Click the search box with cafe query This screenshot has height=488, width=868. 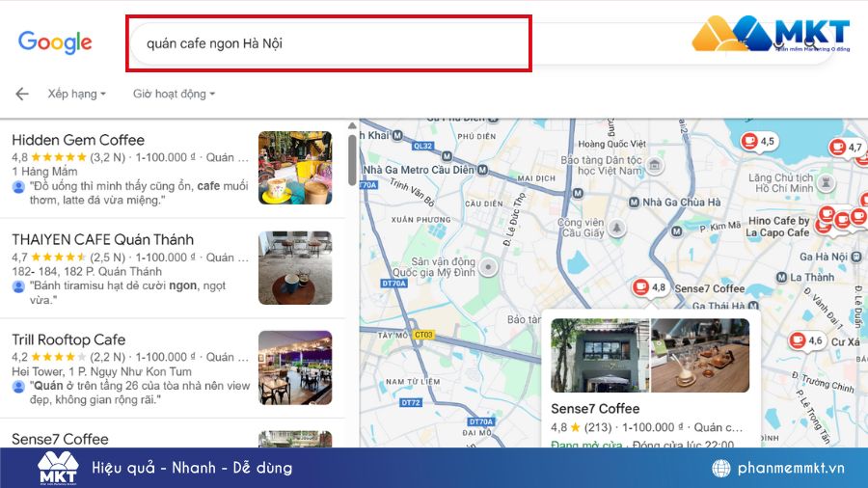[x=328, y=43]
